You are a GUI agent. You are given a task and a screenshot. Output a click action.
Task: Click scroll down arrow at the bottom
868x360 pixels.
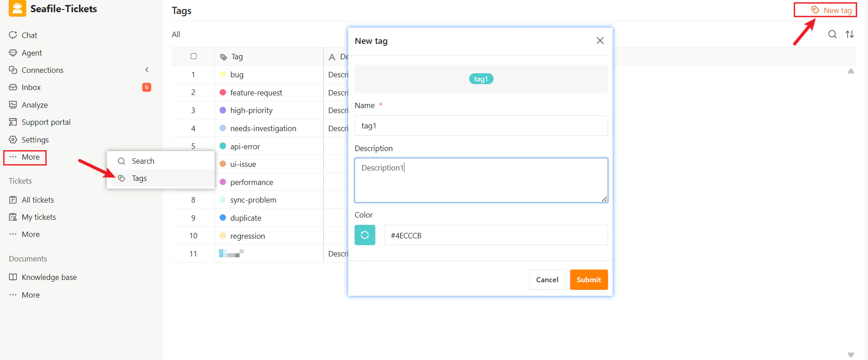coord(851,355)
